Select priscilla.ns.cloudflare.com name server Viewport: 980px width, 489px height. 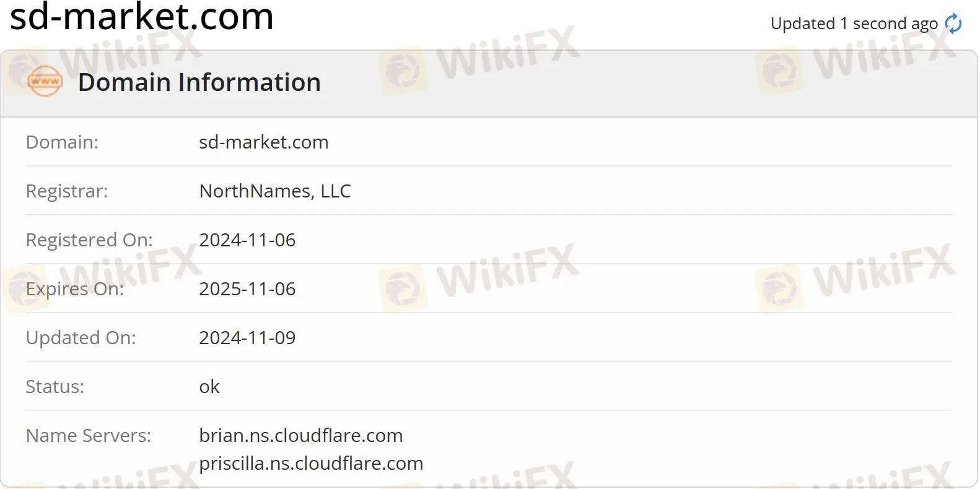pos(310,463)
